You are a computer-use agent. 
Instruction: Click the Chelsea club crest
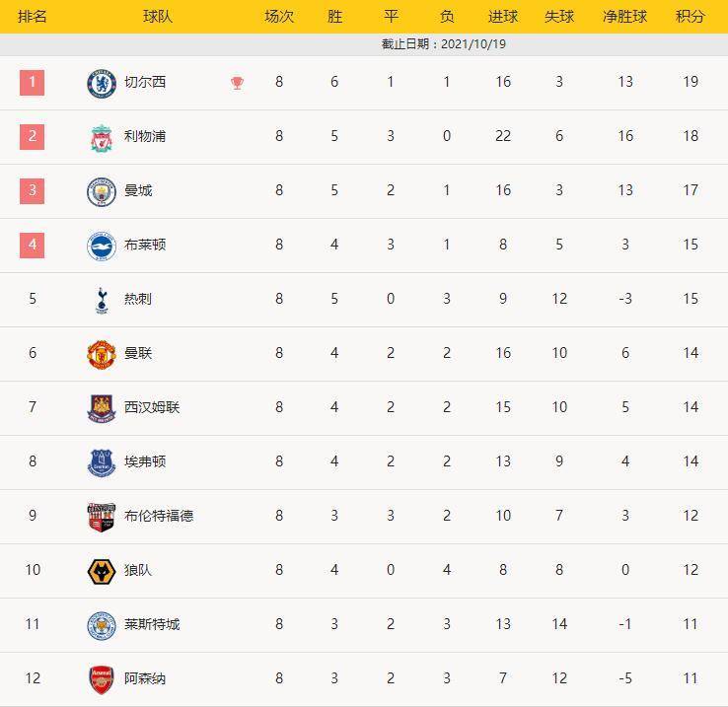tap(102, 84)
